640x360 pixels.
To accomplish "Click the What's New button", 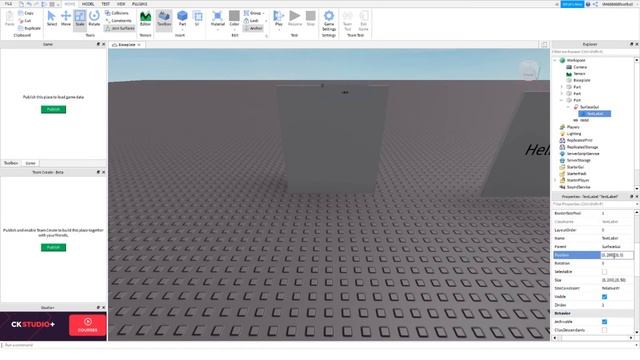I will coord(572,4).
